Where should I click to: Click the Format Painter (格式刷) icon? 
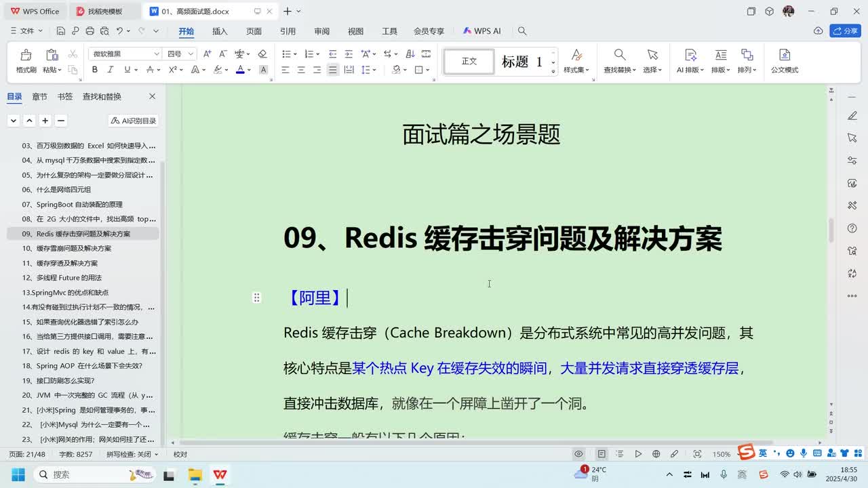[26, 55]
